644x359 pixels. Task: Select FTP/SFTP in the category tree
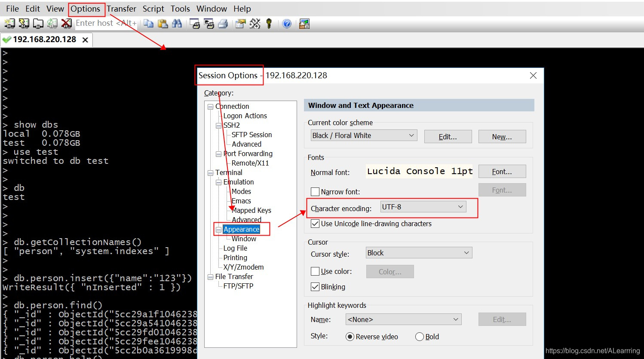click(238, 286)
